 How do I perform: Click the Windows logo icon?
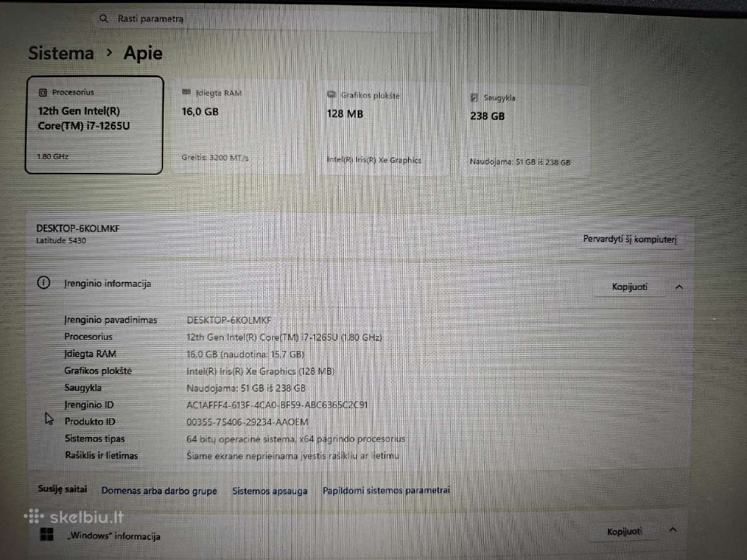point(46,534)
